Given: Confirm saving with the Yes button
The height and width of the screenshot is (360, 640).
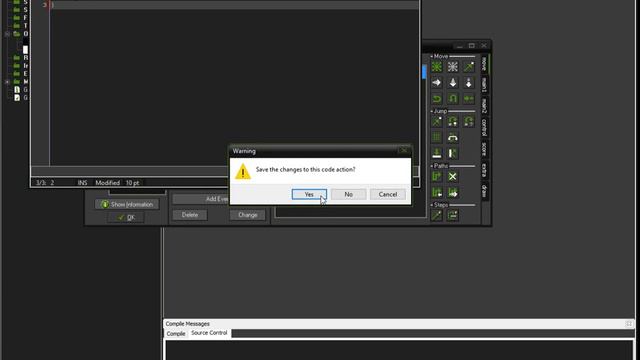Looking at the screenshot, I should point(309,194).
